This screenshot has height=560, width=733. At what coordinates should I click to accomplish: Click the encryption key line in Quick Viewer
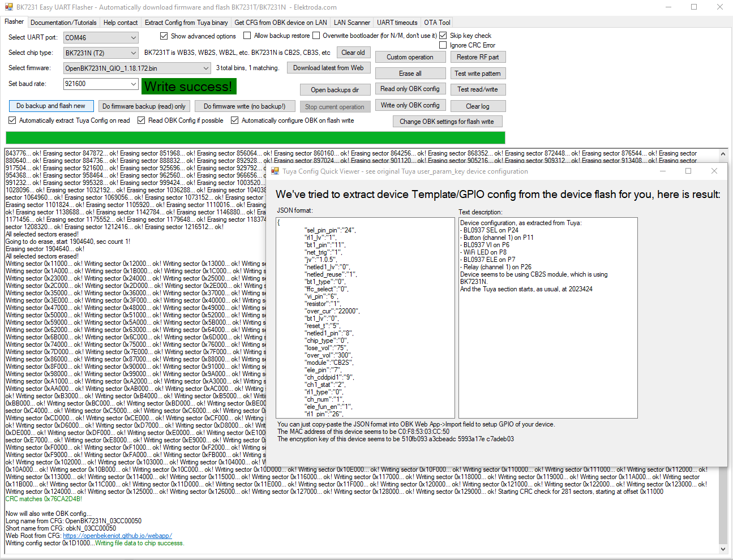[396, 439]
